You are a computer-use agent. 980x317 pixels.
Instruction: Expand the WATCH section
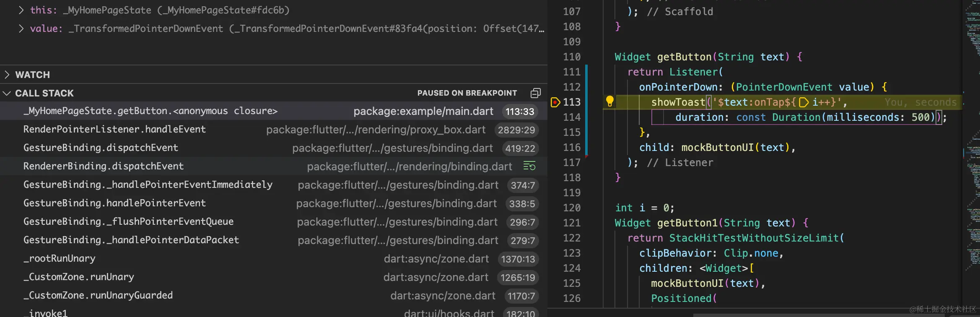[7, 75]
